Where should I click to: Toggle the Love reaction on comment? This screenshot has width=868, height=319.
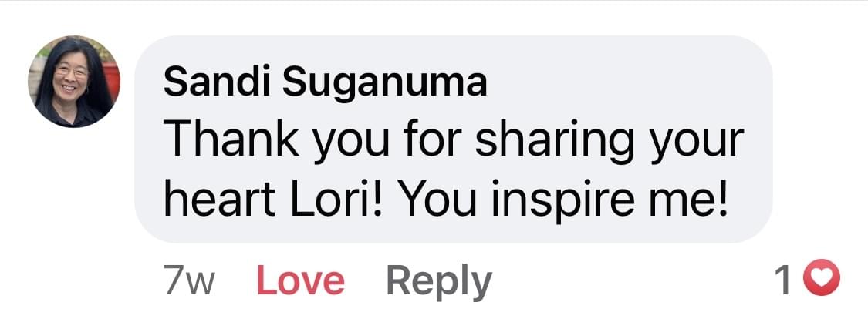click(x=300, y=280)
